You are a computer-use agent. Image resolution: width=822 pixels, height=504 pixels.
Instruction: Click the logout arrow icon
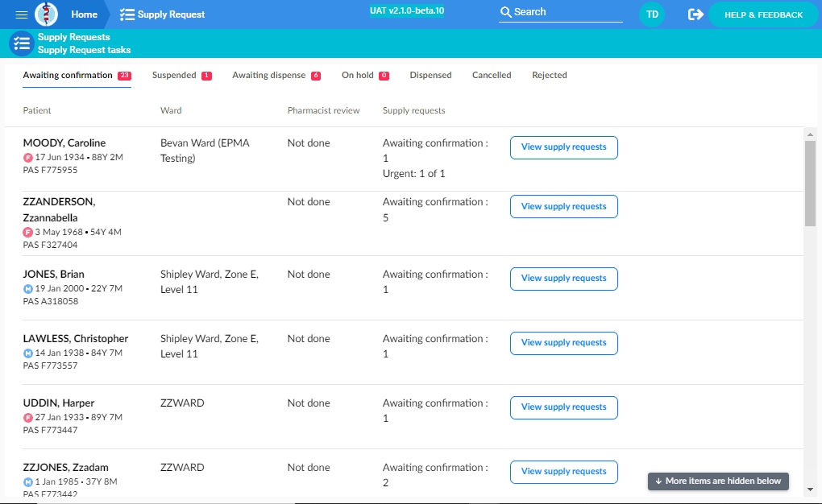click(695, 14)
